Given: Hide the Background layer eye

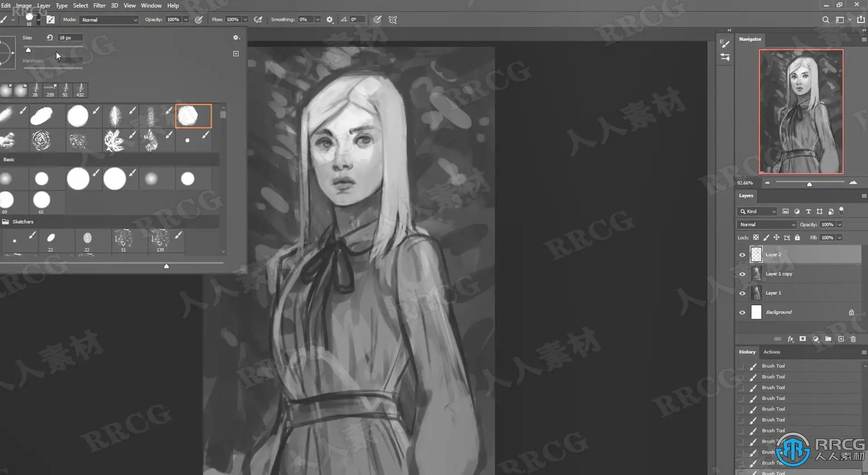Looking at the screenshot, I should click(x=742, y=312).
